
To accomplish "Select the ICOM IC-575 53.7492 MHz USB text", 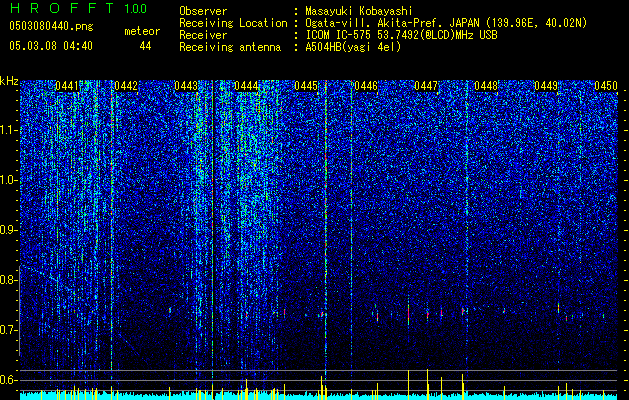I will 401,35.
